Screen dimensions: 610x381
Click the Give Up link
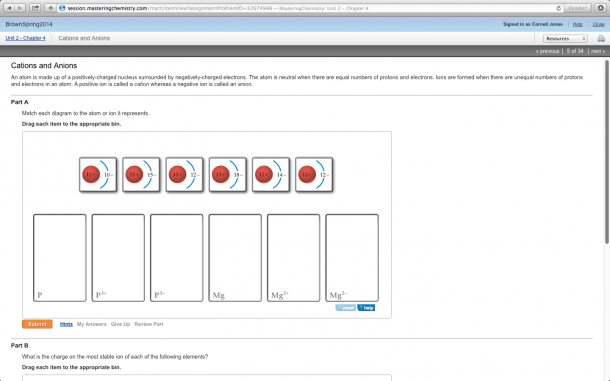click(120, 324)
